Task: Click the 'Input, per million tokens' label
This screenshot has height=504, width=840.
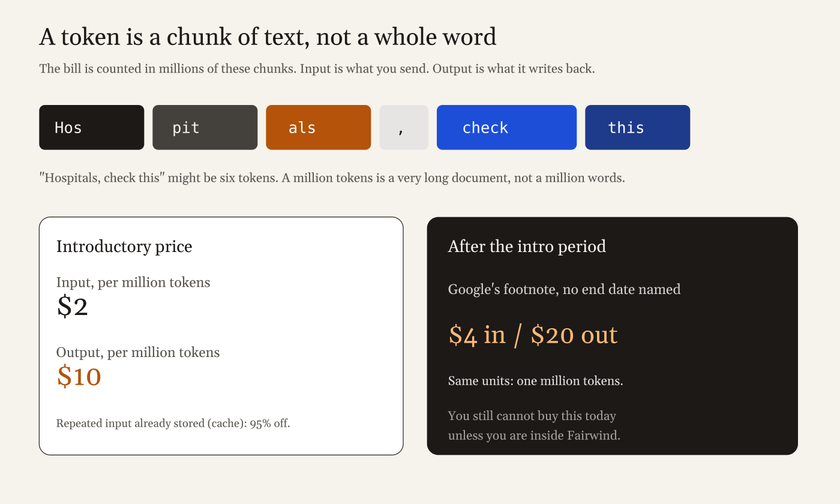Action: 133,282
